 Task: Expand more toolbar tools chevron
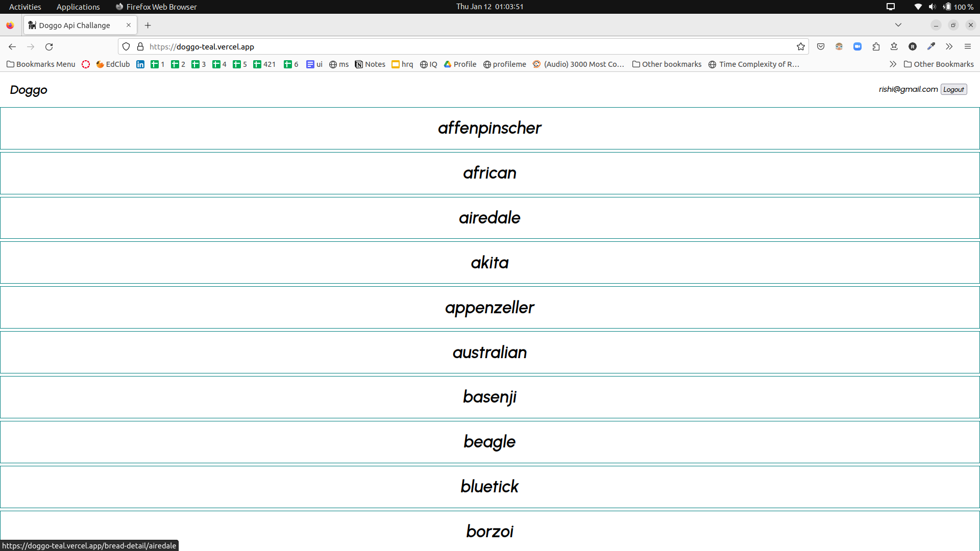click(949, 46)
